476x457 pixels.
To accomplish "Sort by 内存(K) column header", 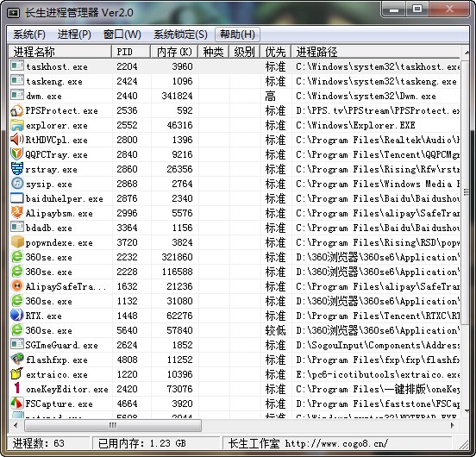I will (174, 52).
